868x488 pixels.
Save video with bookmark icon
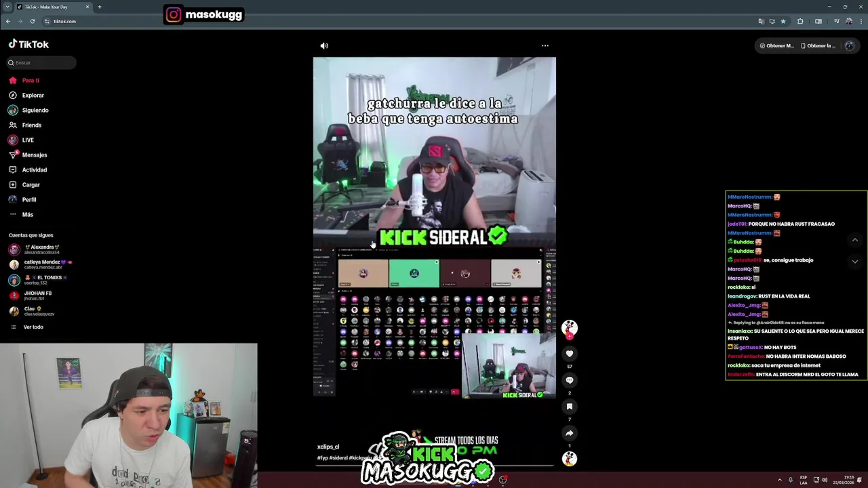570,407
